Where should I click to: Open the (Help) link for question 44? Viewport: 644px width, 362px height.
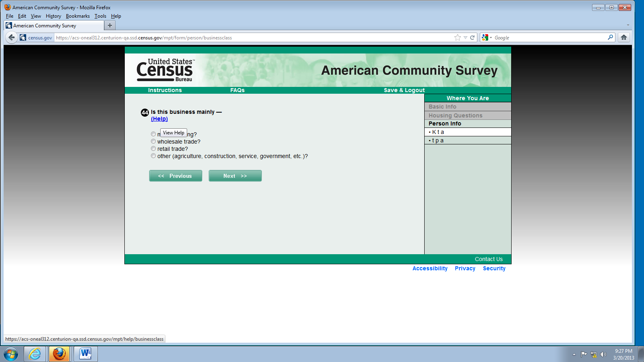159,119
